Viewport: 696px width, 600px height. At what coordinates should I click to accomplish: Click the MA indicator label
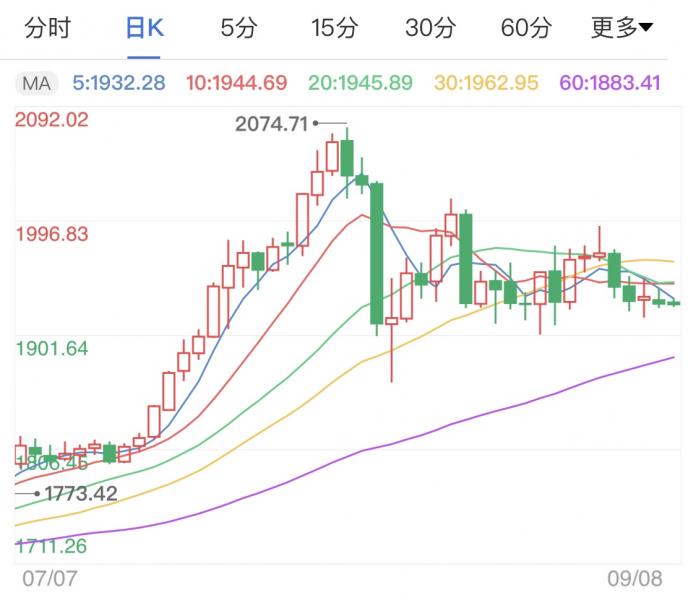click(37, 82)
